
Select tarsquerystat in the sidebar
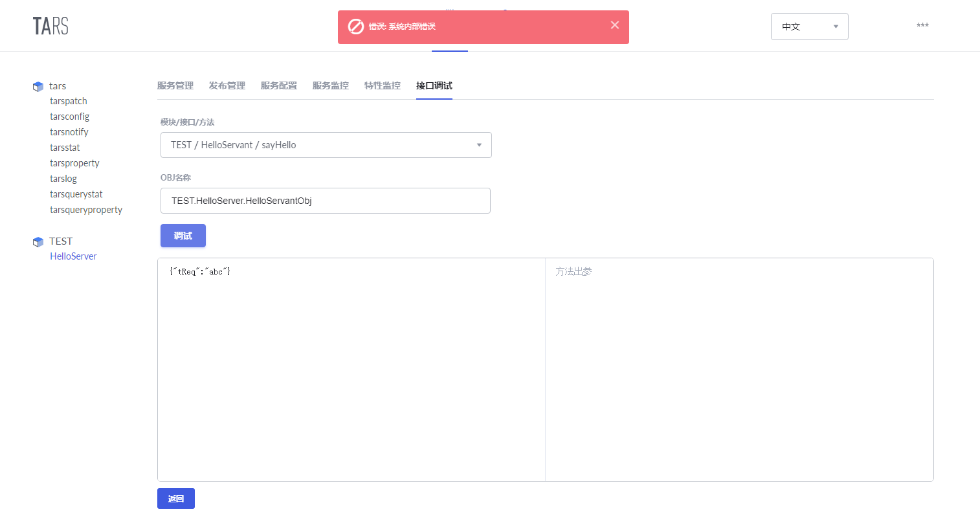[76, 194]
